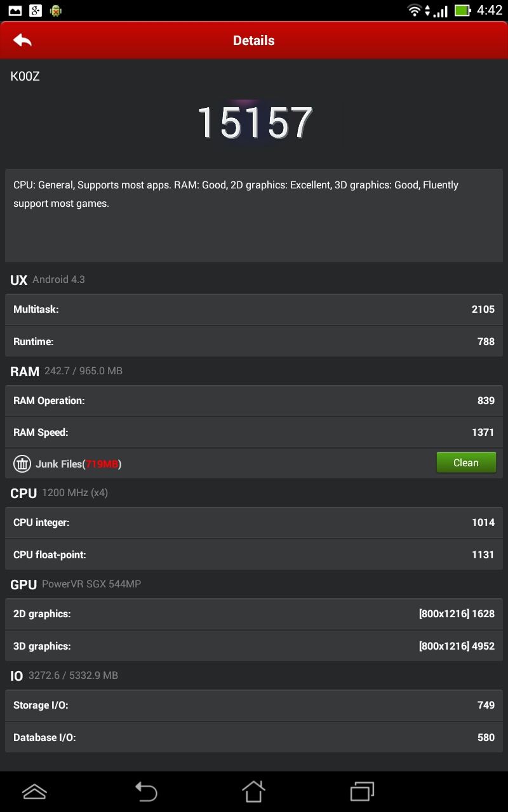
Task: Tap the back arrow in the Details header
Action: click(22, 41)
